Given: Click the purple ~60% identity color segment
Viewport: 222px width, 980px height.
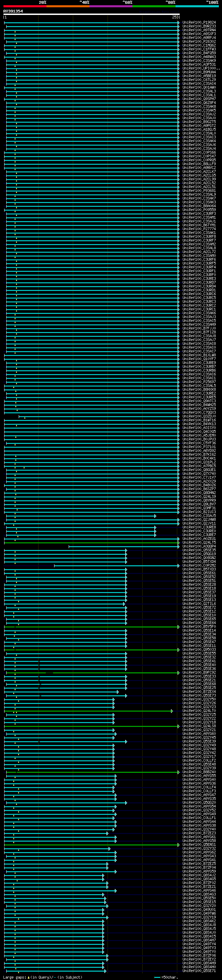Looking at the screenshot, I should click(x=111, y=7).
